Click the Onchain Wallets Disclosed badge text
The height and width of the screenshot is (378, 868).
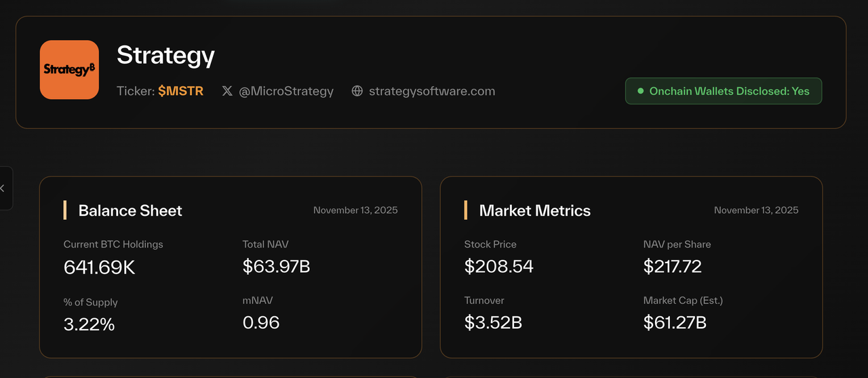pyautogui.click(x=729, y=91)
